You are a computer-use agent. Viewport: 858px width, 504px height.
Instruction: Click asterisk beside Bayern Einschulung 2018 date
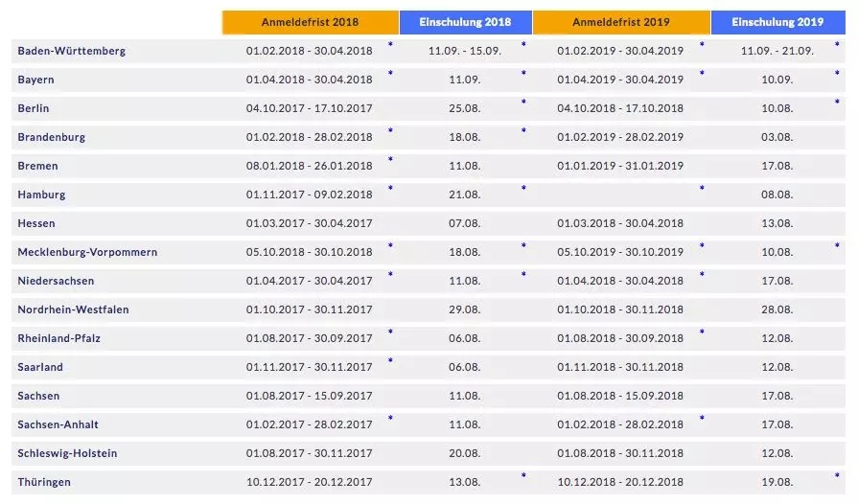tap(523, 73)
